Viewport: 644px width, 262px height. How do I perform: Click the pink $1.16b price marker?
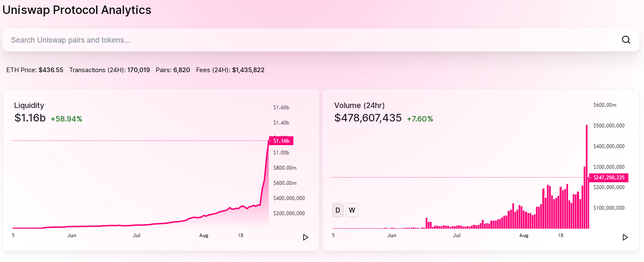pyautogui.click(x=281, y=141)
